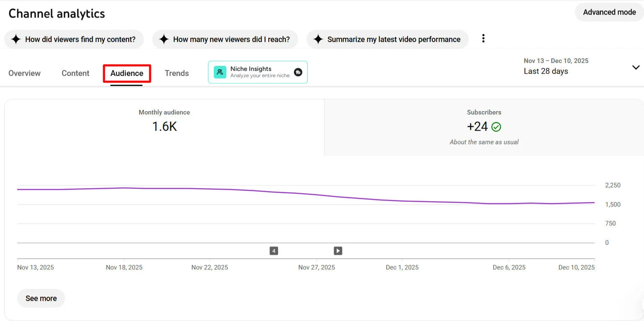Select the '4' event marker below the chart

[274, 250]
